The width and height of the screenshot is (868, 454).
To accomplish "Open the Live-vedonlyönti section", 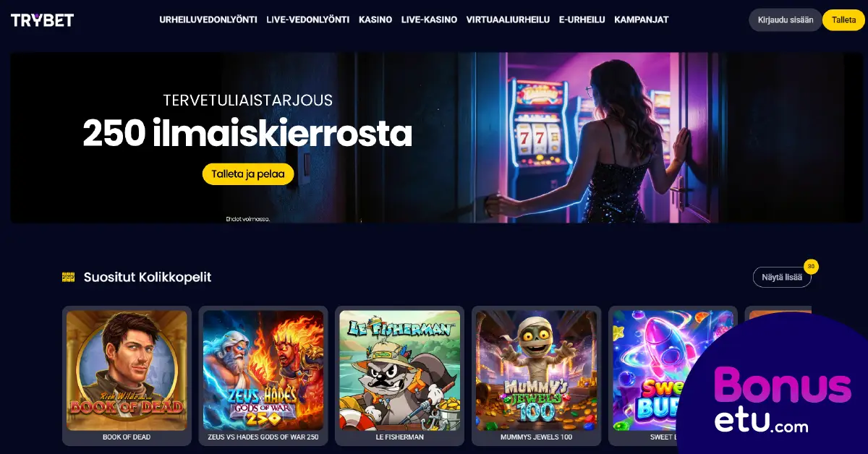I will 308,20.
